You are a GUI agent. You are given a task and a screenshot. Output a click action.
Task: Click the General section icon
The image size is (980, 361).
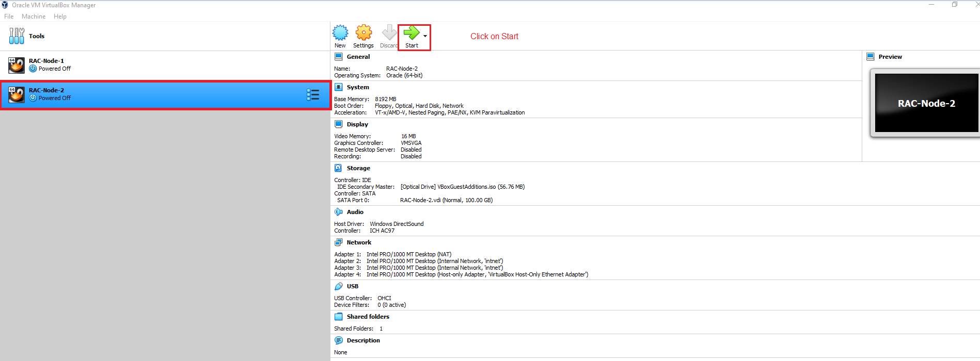(x=339, y=57)
